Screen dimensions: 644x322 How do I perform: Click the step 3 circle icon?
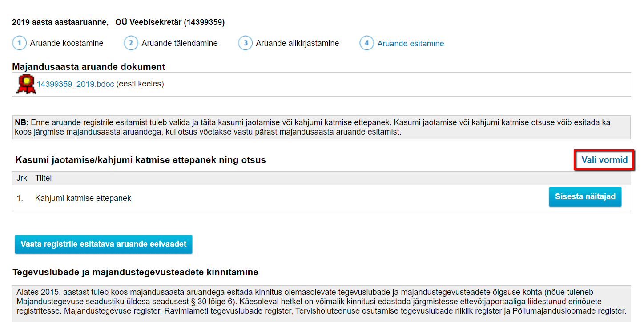pos(245,43)
